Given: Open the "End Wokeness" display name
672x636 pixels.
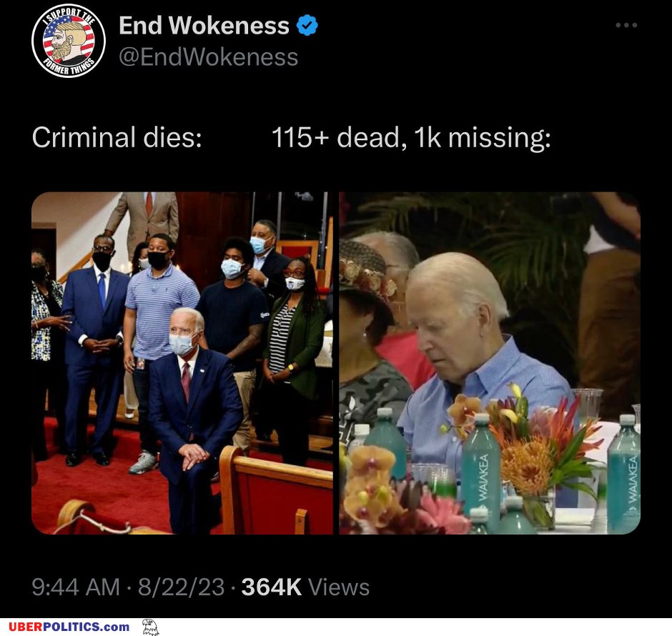Looking at the screenshot, I should 204,25.
